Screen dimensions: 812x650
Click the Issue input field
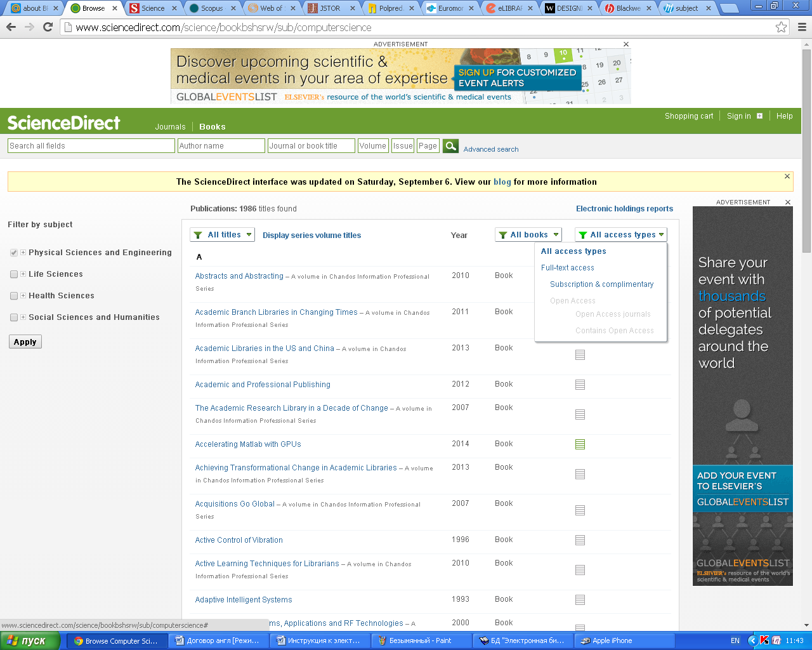[x=403, y=146]
